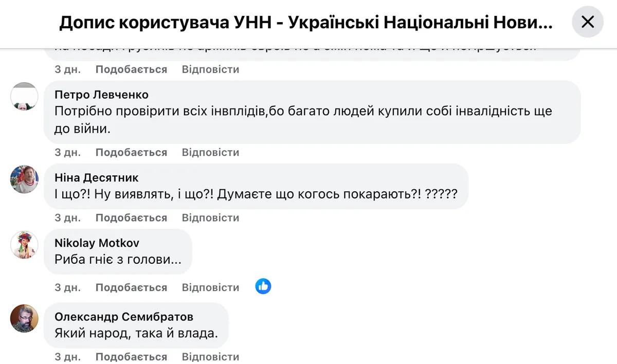Like the 'Риба гніє з голови' comment
Screen dimensions: 617x364
click(x=131, y=287)
